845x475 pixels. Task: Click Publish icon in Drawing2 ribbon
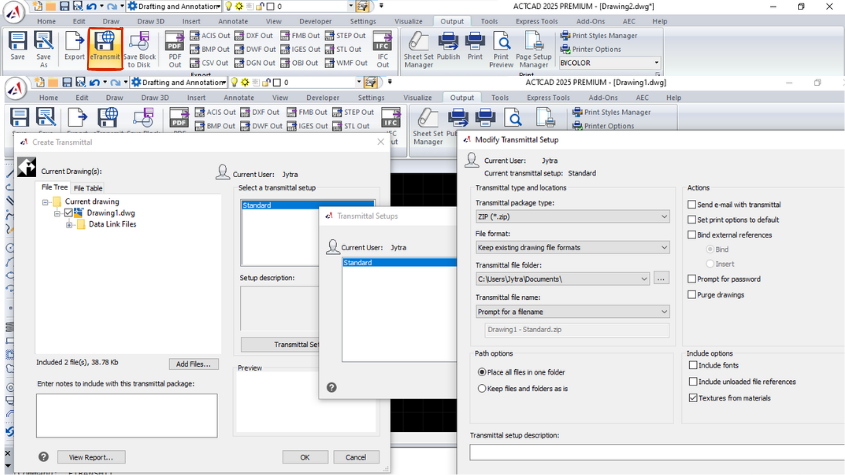coord(448,45)
